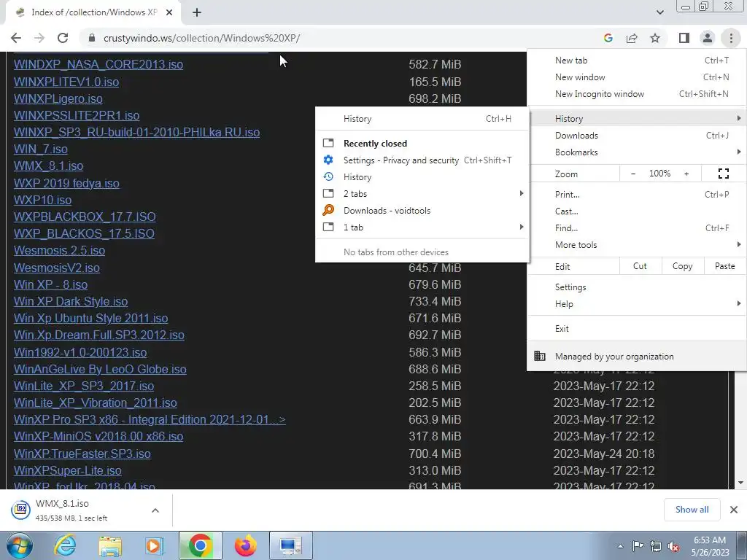Click the WMX_8.1.iso download file icon
Image resolution: width=747 pixels, height=560 pixels.
pyautogui.click(x=21, y=510)
